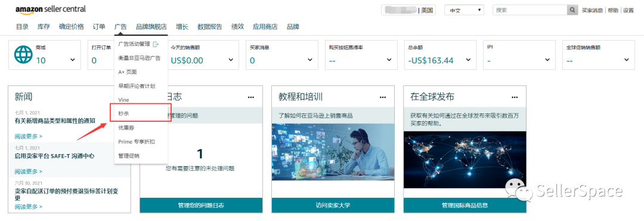Open the 目录 menu

[22, 27]
